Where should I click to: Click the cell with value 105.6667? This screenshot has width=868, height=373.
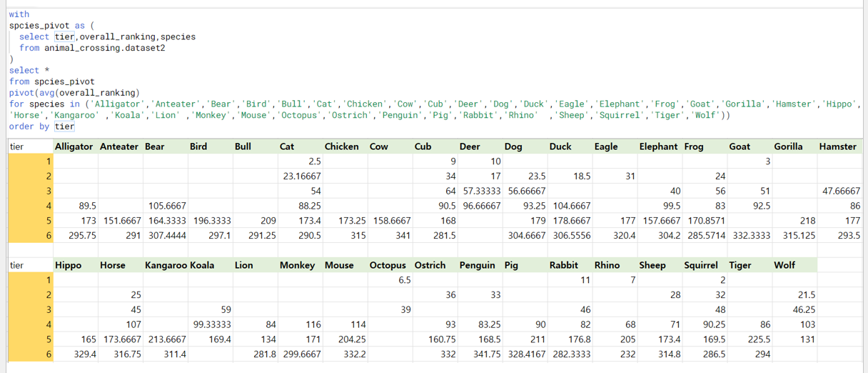(x=167, y=206)
